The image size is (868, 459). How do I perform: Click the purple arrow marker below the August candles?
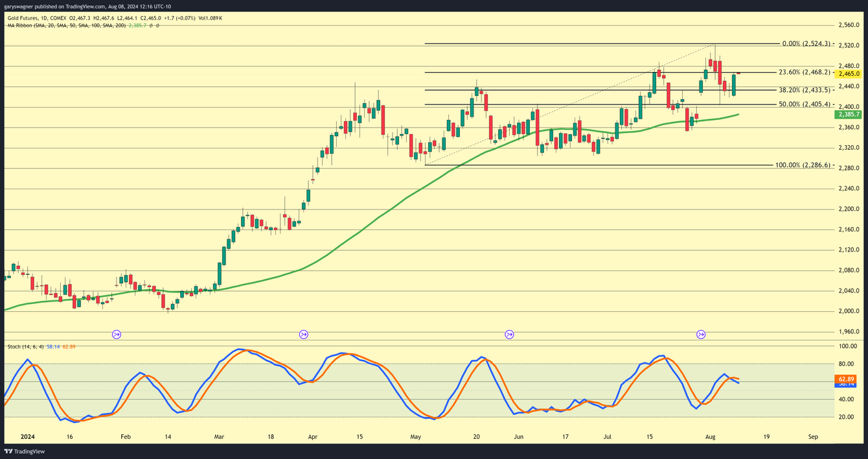tap(701, 335)
